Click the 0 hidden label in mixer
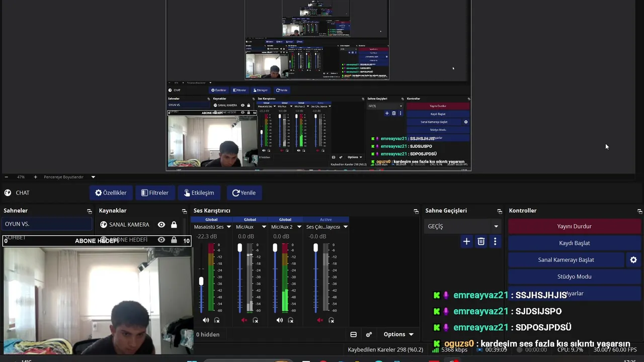 pos(208,334)
